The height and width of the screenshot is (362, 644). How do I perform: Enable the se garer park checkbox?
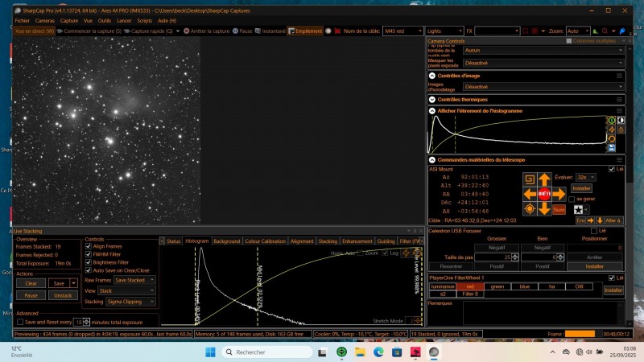click(572, 199)
